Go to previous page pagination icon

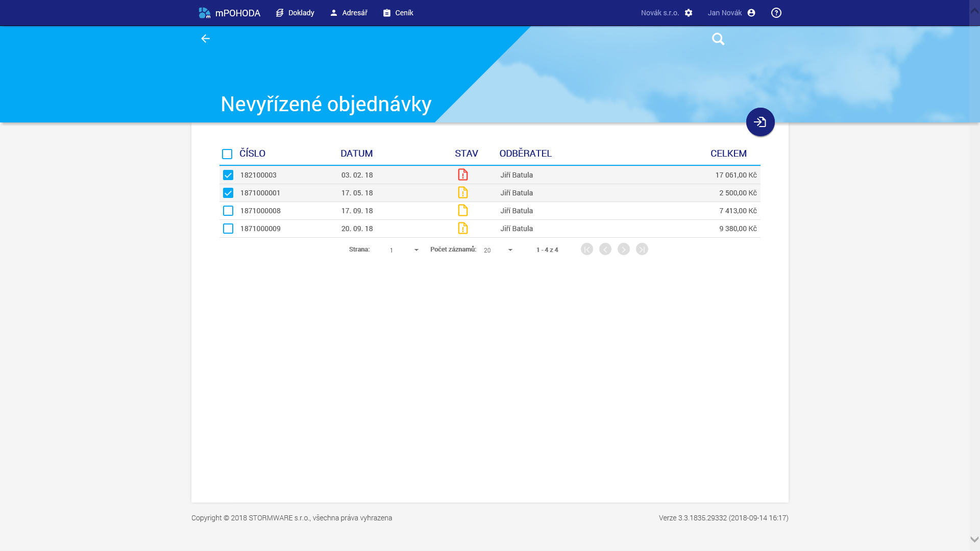click(x=605, y=249)
